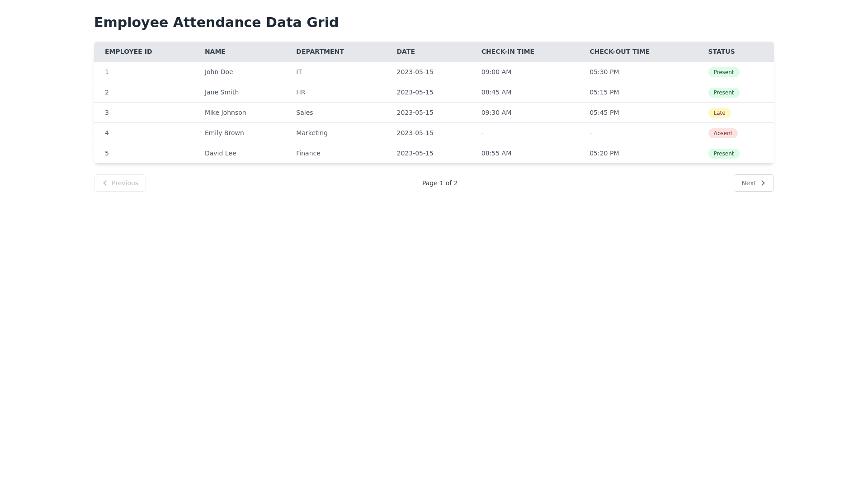Click the Check-In Time column header
Viewport: 868px width, 488px height.
[x=507, y=52]
